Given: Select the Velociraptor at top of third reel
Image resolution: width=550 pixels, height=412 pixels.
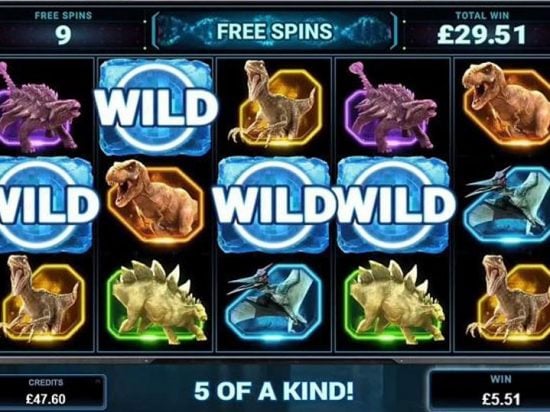Looking at the screenshot, I should click(x=275, y=103).
